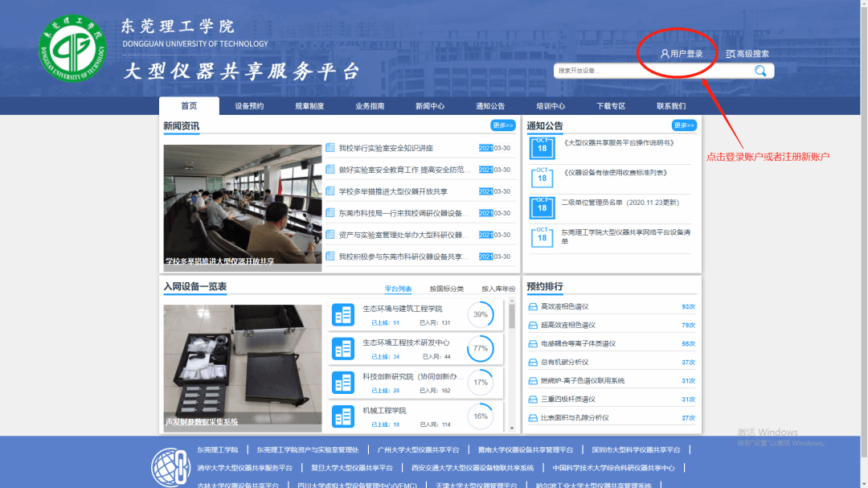Image resolution: width=868 pixels, height=488 pixels.
Task: Click the calendar icon beside 《仪器设备有偿使用收费标准列表》
Action: [542, 178]
